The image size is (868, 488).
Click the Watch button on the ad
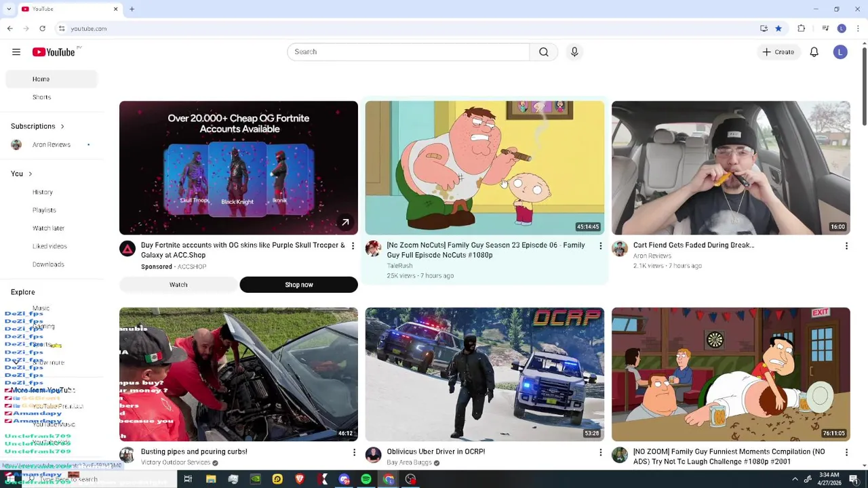(178, 285)
